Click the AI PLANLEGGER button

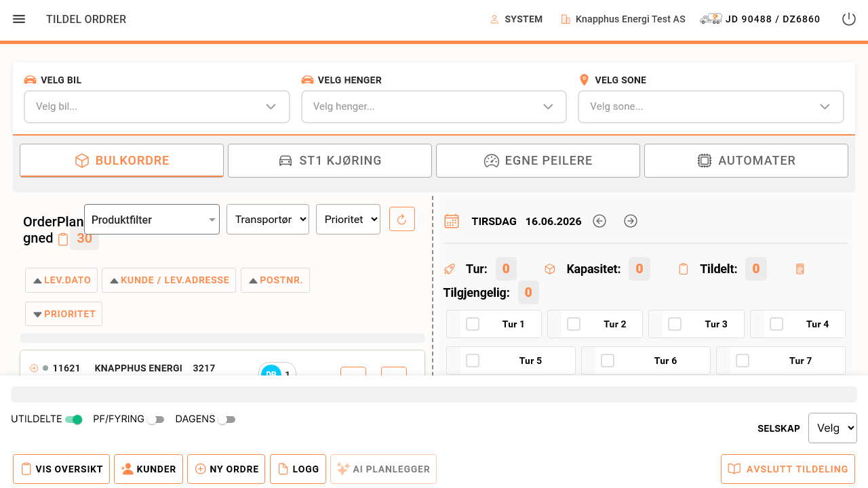point(383,469)
